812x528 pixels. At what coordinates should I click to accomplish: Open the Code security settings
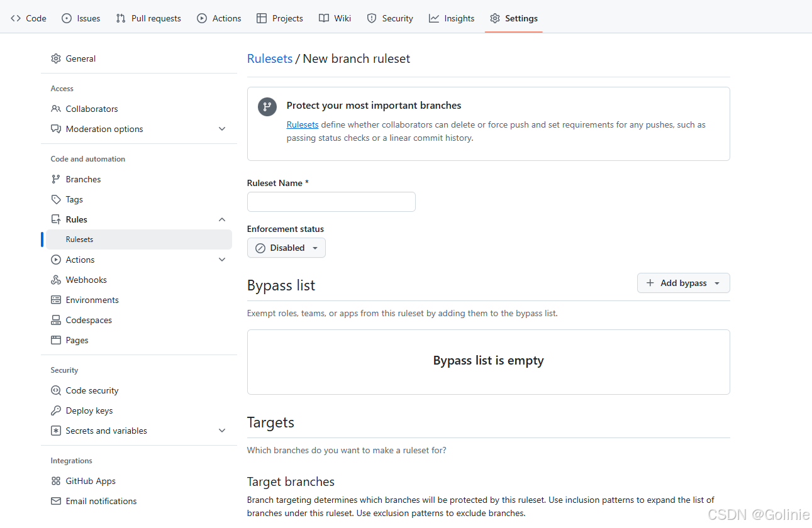click(x=139, y=390)
